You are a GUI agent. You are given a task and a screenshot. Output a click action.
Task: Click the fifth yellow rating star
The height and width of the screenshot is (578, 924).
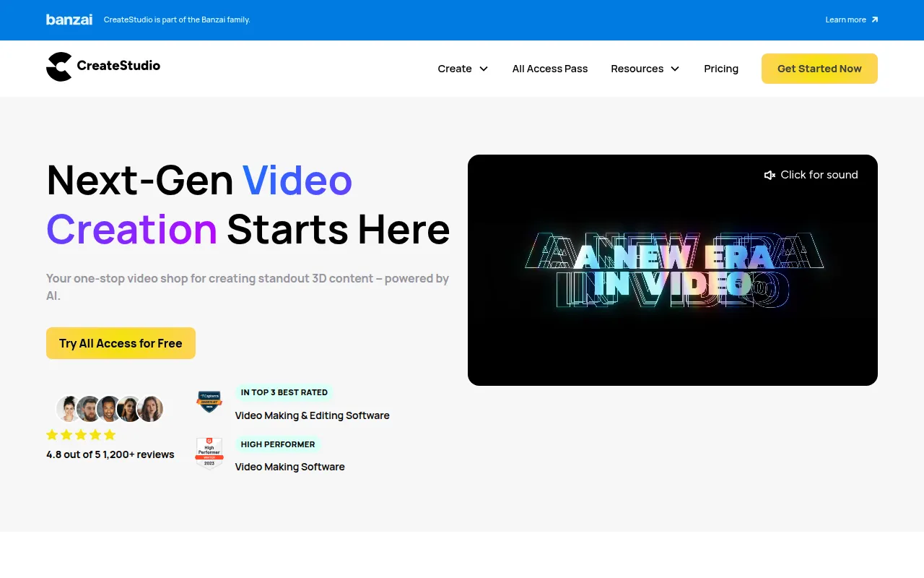coord(110,435)
